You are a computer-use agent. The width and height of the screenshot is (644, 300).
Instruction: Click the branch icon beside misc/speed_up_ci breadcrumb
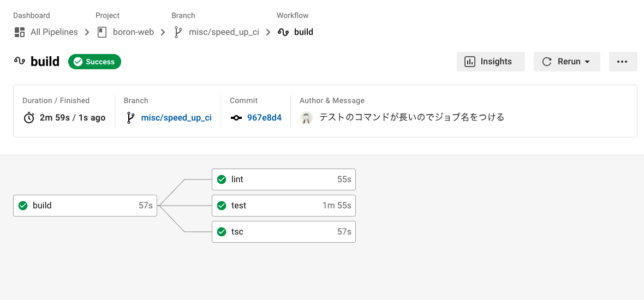pos(178,32)
